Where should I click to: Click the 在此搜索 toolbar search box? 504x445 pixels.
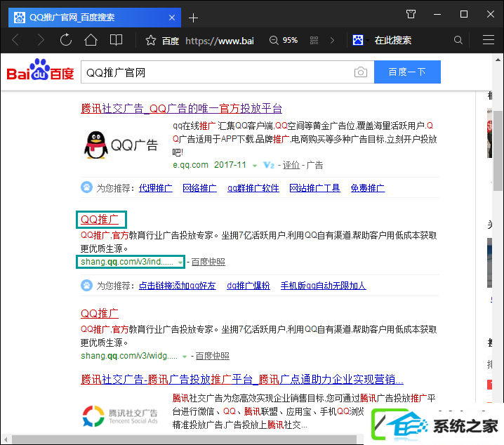tap(393, 40)
